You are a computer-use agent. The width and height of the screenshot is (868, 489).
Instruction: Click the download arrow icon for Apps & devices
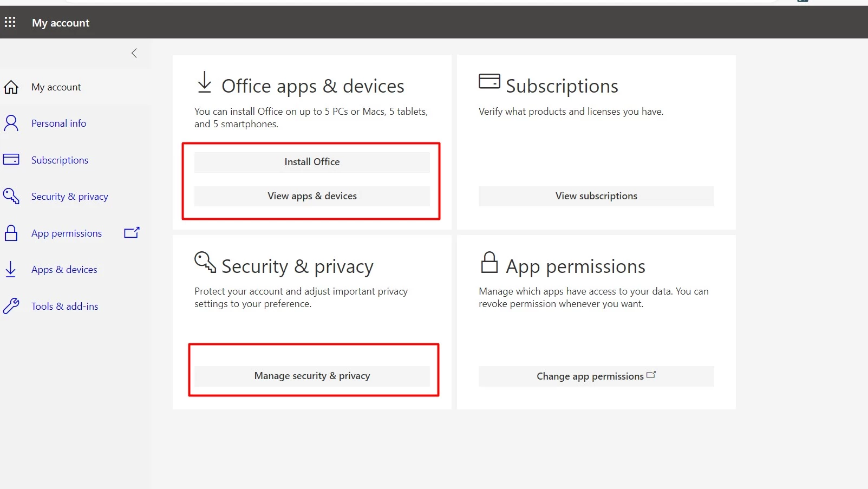[x=11, y=270]
